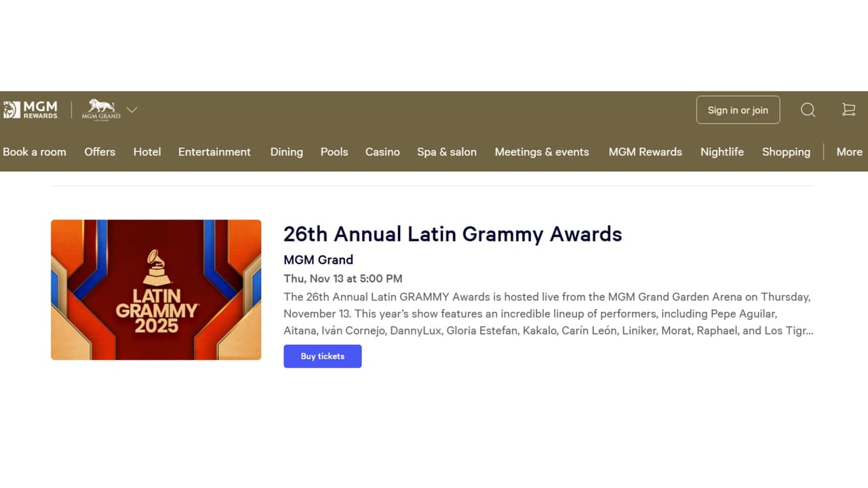The width and height of the screenshot is (868, 488).
Task: Select the Book a room link
Action: 35,152
